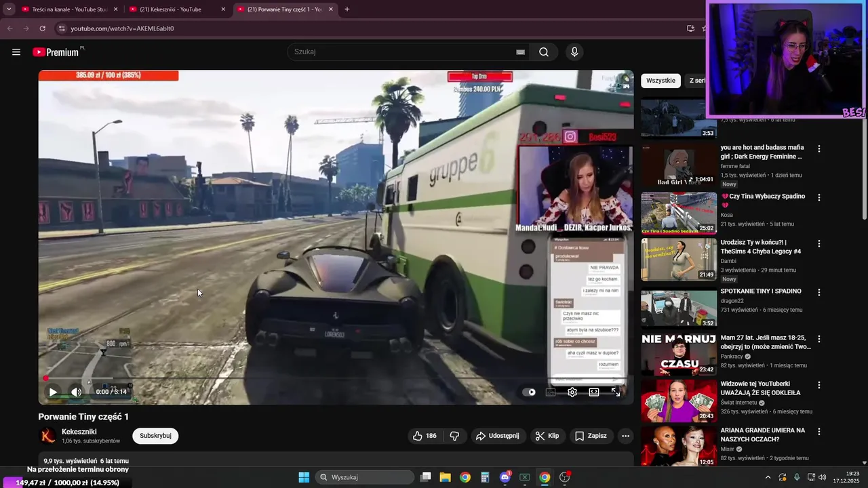The width and height of the screenshot is (868, 488).
Task: Like the video with 186 likes
Action: (x=425, y=436)
